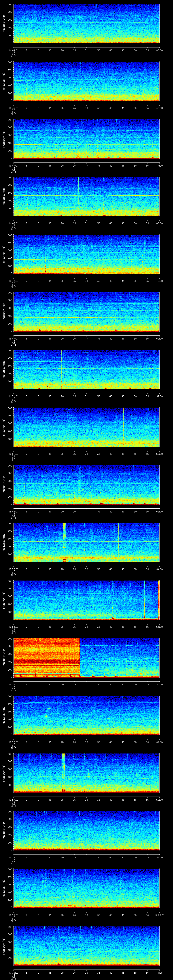Click the 45:00 end time label
The image size is (173, 980).
[160, 50]
